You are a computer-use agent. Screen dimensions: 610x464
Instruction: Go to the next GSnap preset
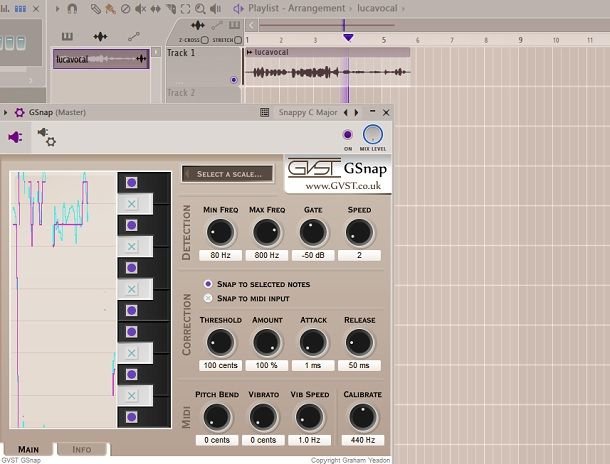[x=356, y=112]
